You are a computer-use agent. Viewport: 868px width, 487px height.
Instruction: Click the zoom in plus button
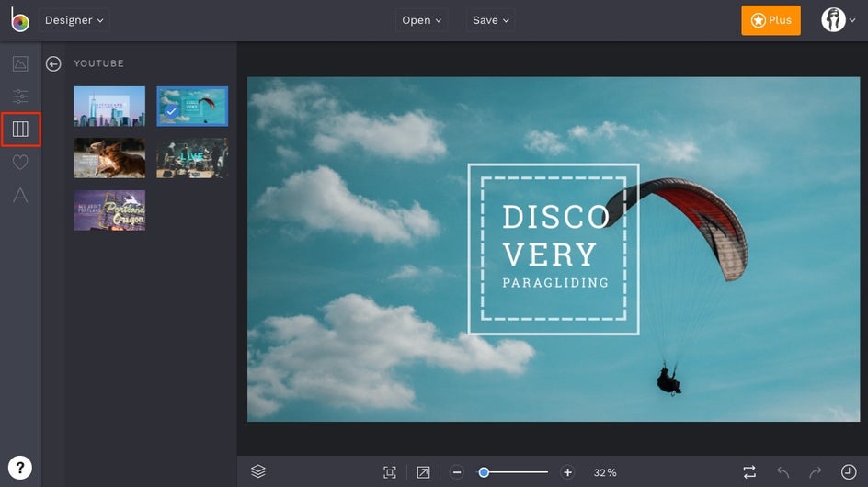pyautogui.click(x=567, y=472)
